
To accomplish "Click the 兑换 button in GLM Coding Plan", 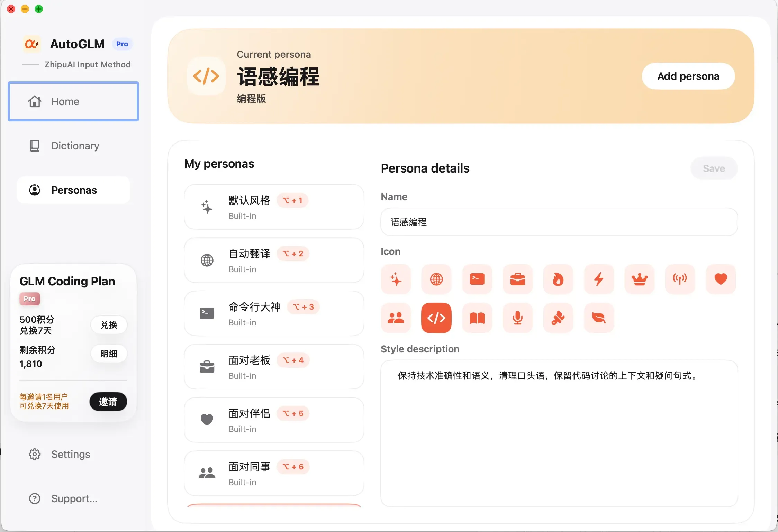I will pos(109,325).
